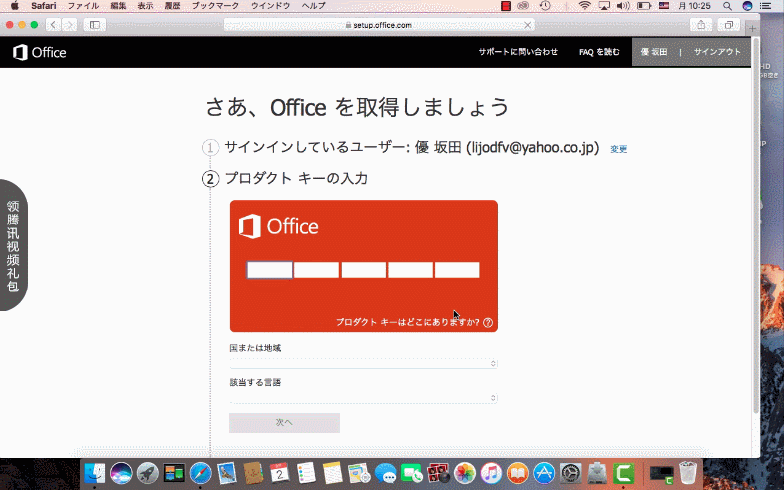Open Calendar icon in the Dock
The image size is (784, 490).
click(280, 472)
